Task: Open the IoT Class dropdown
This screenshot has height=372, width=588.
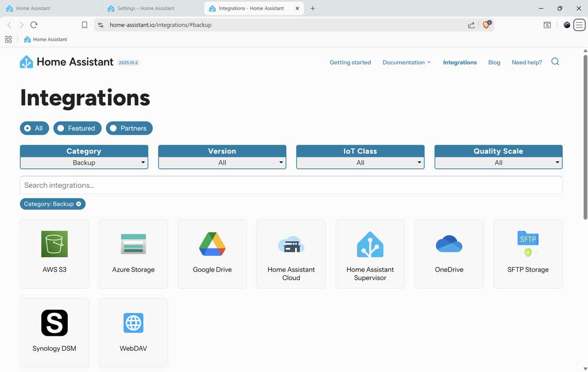Action: pos(360,163)
